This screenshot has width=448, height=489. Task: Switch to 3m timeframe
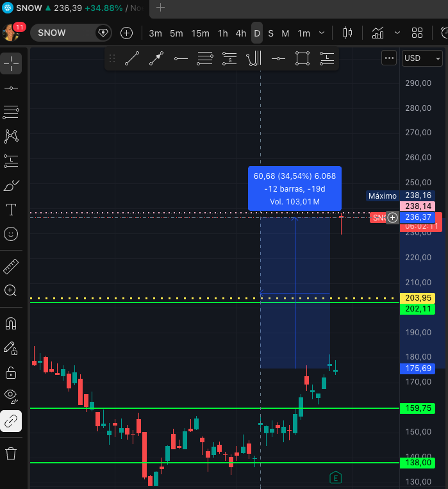(155, 33)
